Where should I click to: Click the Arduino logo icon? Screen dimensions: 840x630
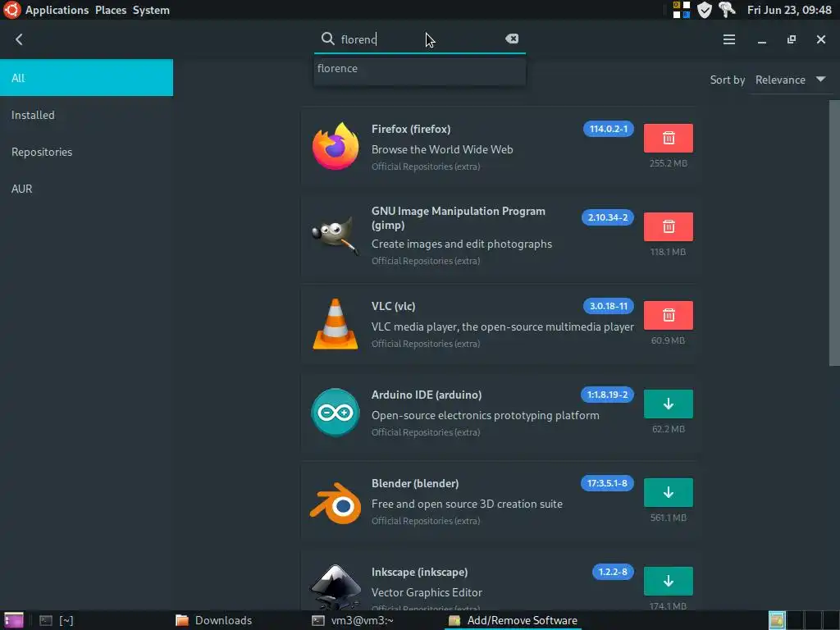tap(336, 412)
